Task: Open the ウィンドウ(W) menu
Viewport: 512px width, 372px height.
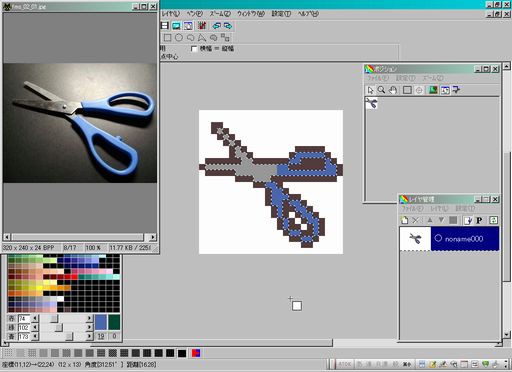Action: coord(251,14)
